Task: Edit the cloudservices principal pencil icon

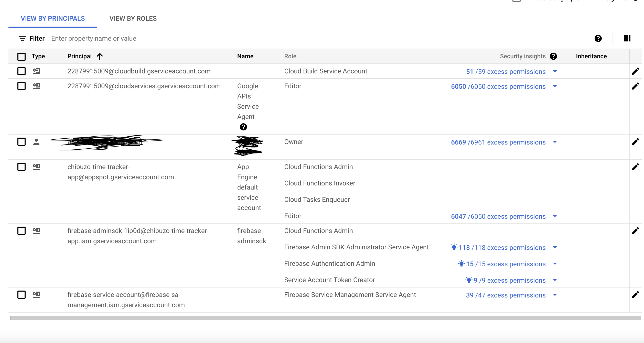Action: [635, 86]
